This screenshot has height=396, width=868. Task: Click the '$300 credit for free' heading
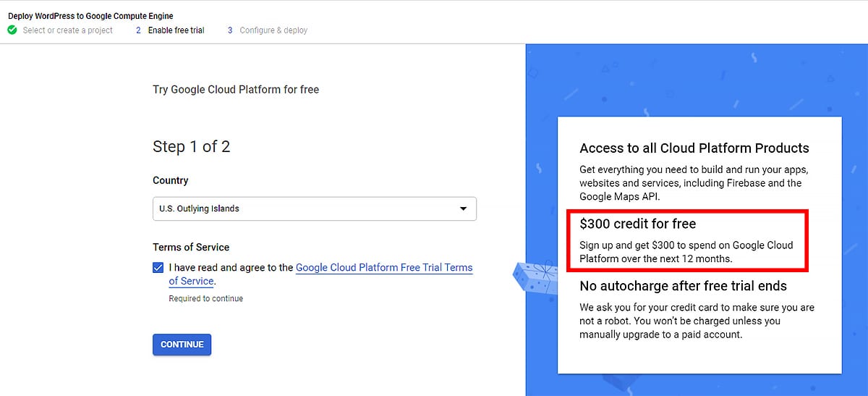[638, 224]
